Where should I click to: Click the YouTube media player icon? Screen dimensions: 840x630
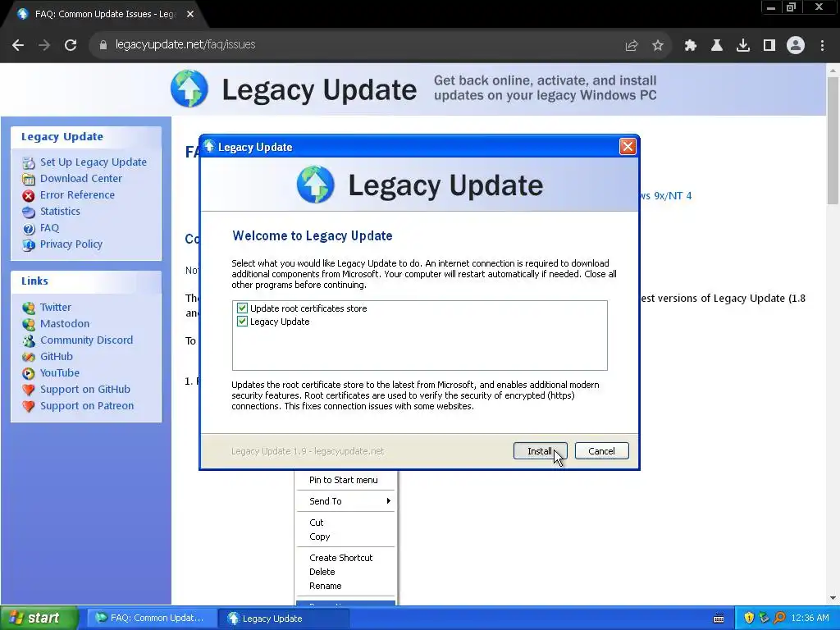(29, 373)
